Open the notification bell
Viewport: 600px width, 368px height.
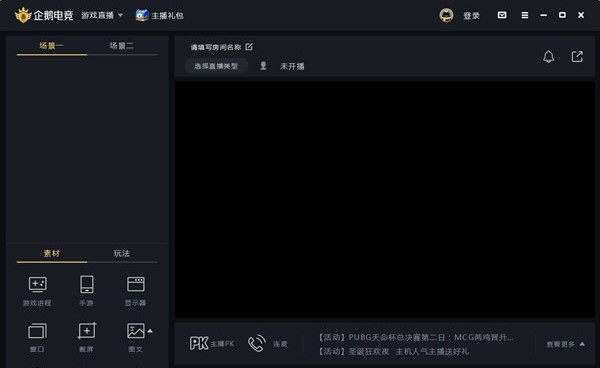(548, 57)
